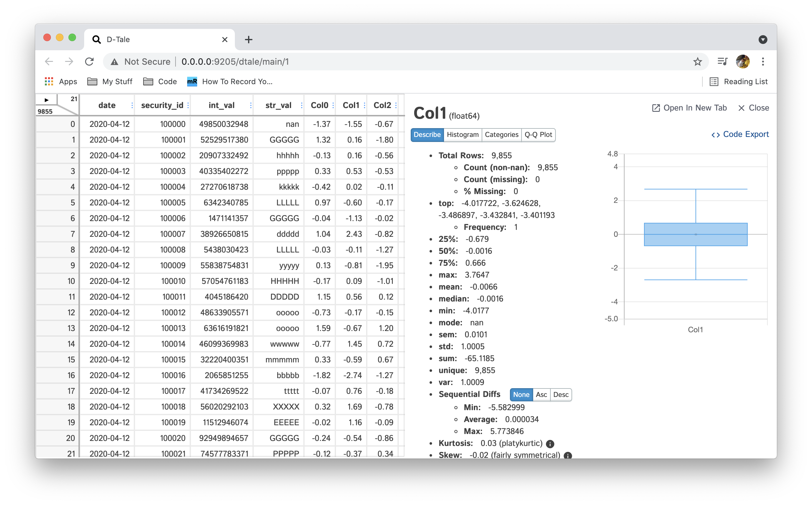Set Sequential Diffs to Desc
This screenshot has height=505, width=812.
[560, 395]
